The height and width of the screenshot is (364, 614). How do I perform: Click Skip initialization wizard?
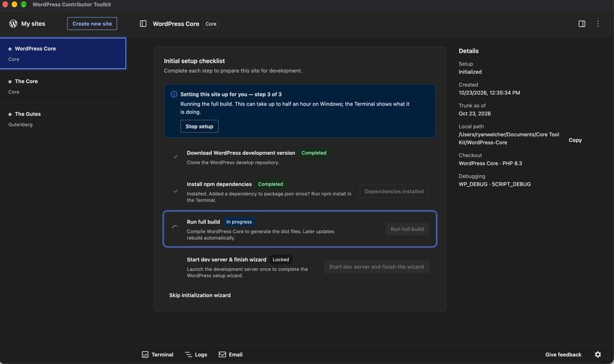[200, 295]
